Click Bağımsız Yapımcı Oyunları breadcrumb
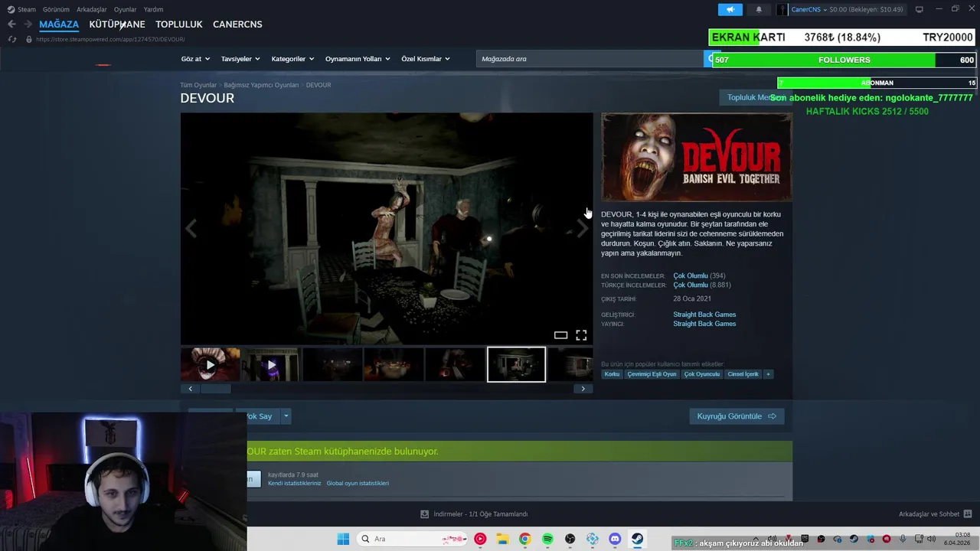This screenshot has height=551, width=980. [x=261, y=85]
